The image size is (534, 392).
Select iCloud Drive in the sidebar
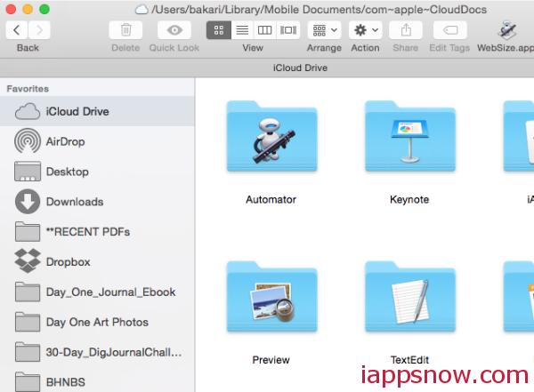click(97, 111)
